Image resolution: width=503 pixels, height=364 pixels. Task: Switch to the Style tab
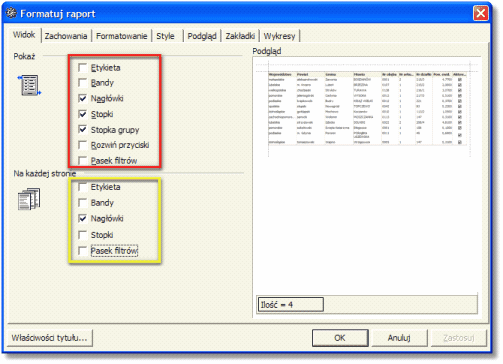(165, 36)
